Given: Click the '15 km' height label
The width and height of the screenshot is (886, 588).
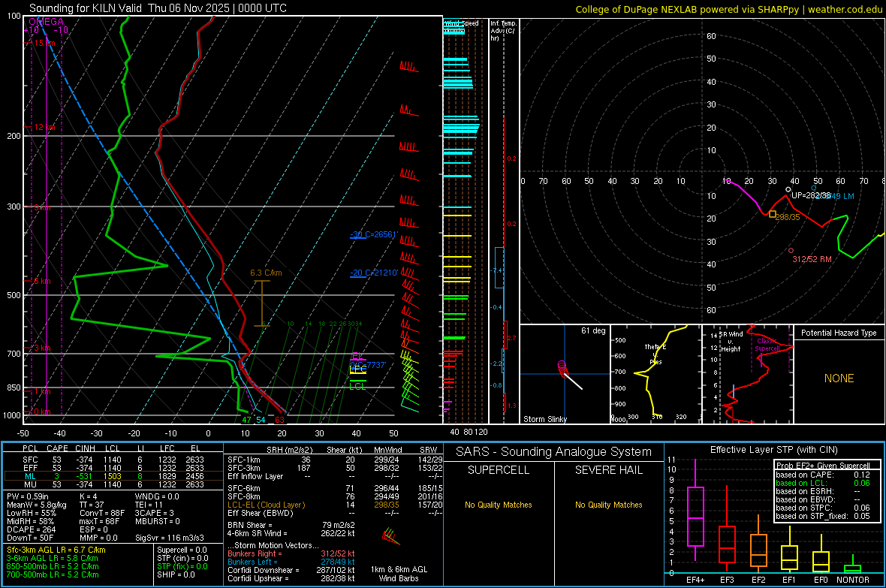Looking at the screenshot, I should coord(44,43).
